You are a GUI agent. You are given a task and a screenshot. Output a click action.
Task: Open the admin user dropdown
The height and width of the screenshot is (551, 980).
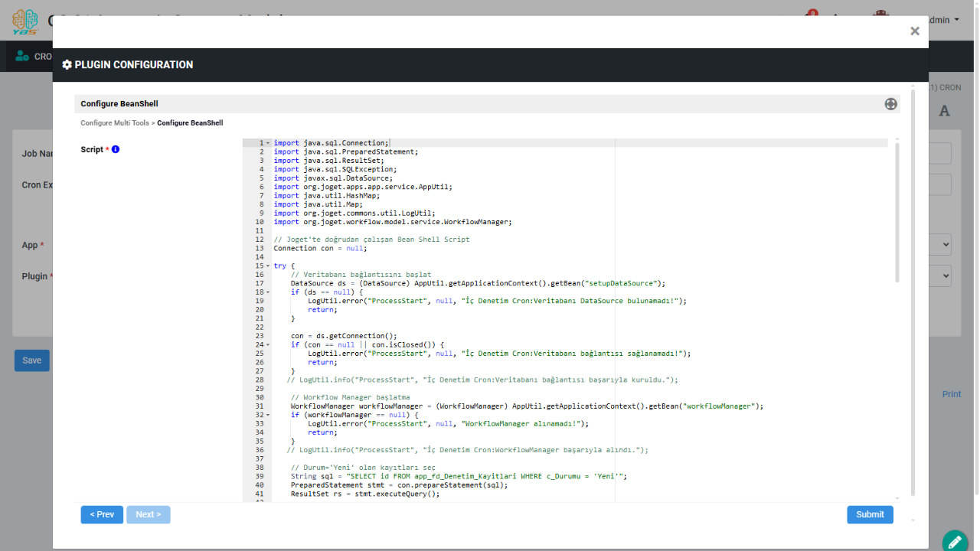(943, 20)
